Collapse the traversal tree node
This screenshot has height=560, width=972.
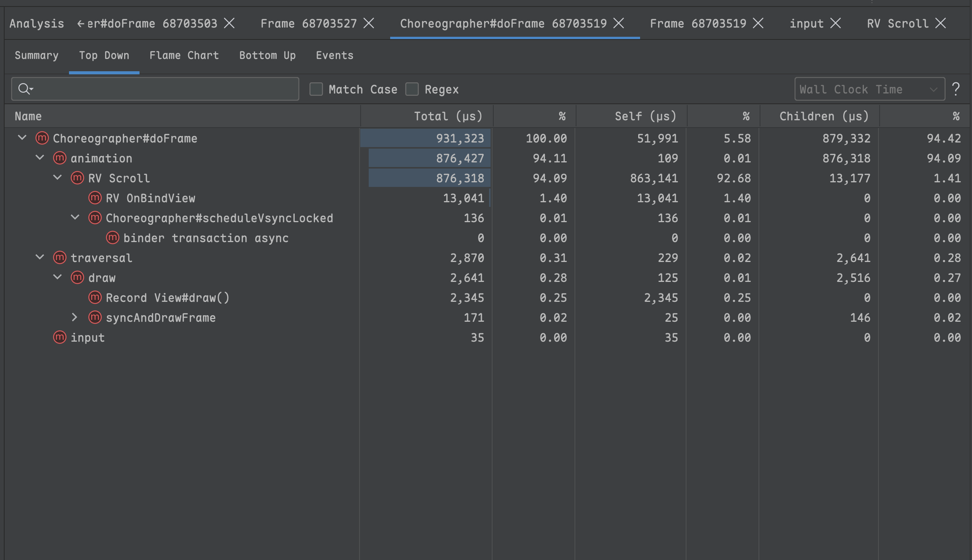click(x=39, y=258)
